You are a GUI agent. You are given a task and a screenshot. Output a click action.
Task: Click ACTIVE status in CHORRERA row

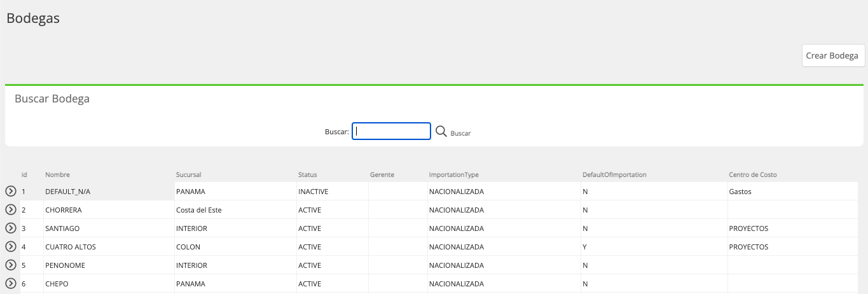pos(332,210)
